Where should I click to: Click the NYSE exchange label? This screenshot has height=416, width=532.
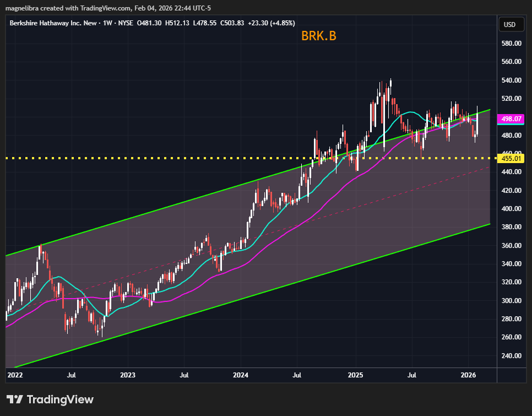pos(126,23)
